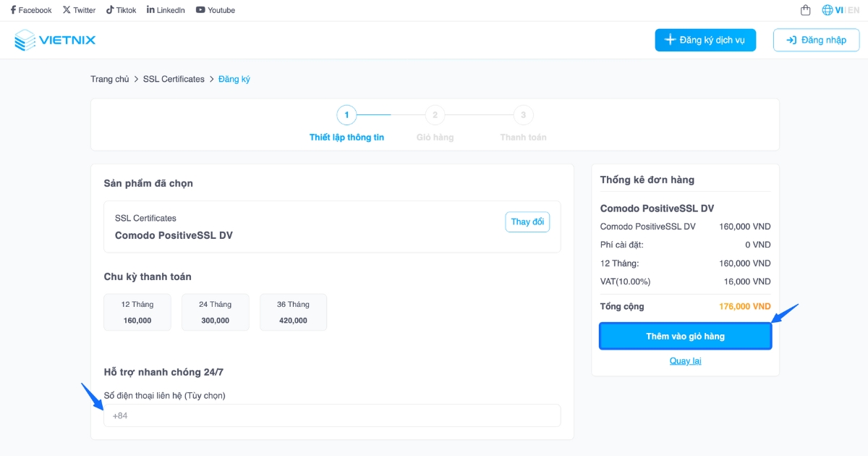The image size is (868, 456).
Task: Click the Đăng nhập login button
Action: pos(816,40)
